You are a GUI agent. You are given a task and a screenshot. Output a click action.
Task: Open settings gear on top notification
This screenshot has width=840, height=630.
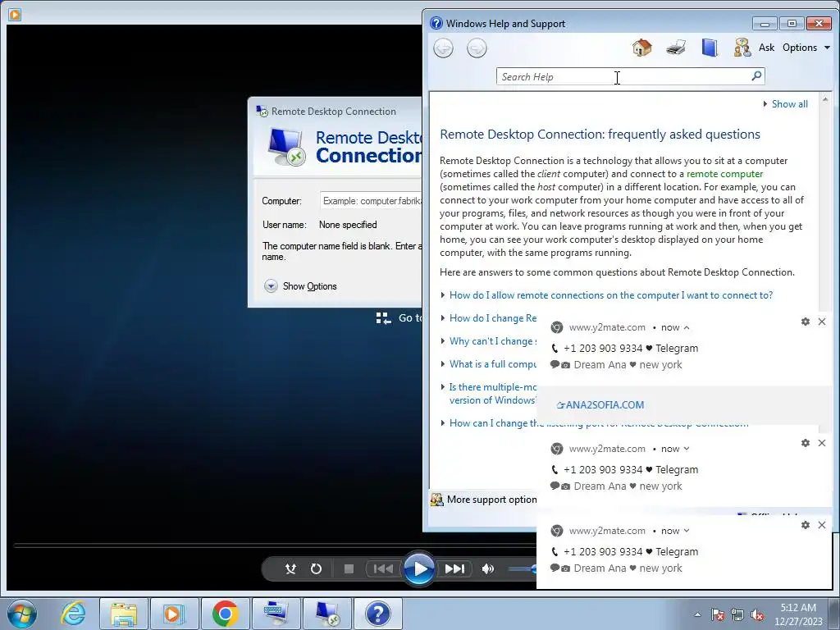tap(806, 322)
